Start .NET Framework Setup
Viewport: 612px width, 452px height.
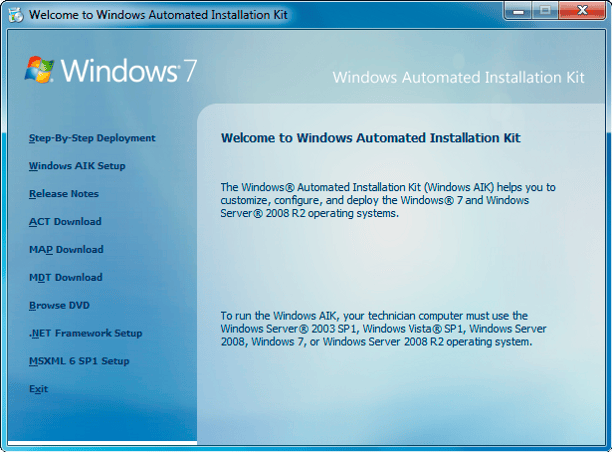(x=85, y=333)
